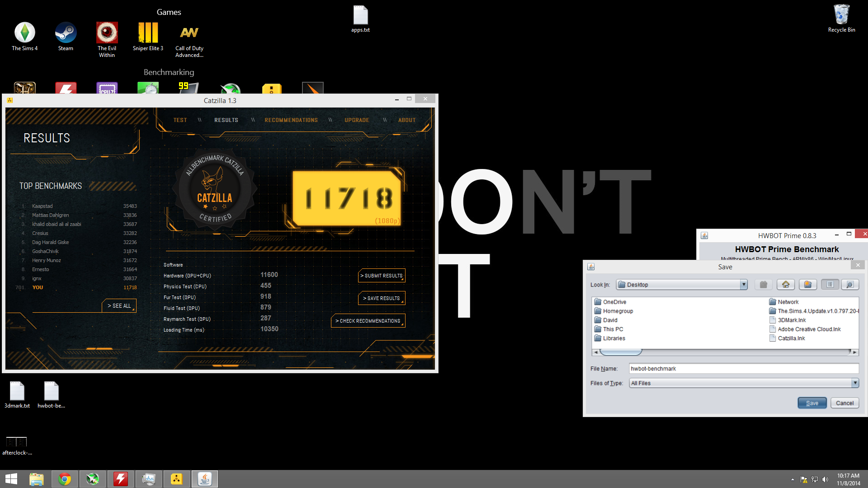The height and width of the screenshot is (488, 868).
Task: Select the afterclock desktop image file
Action: pyautogui.click(x=17, y=446)
